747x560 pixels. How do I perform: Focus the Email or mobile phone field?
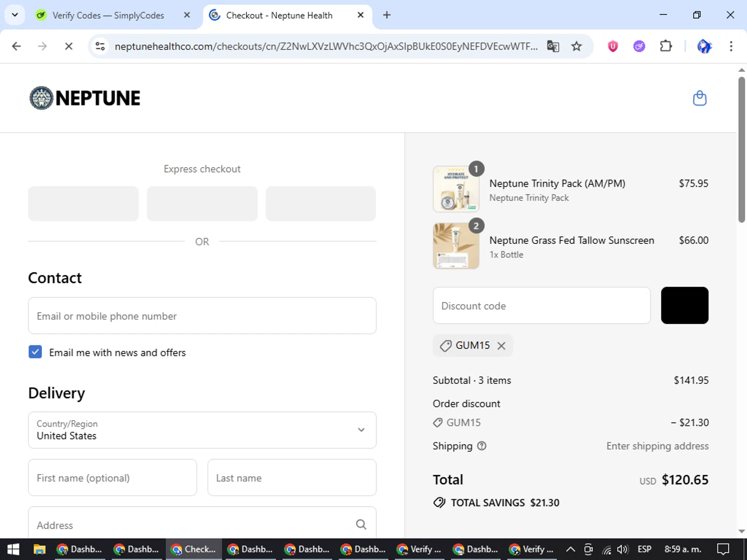tap(202, 316)
